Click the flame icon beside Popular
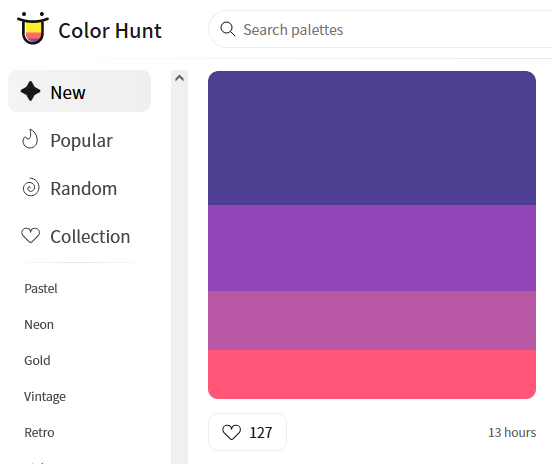The image size is (552, 464). 30,139
